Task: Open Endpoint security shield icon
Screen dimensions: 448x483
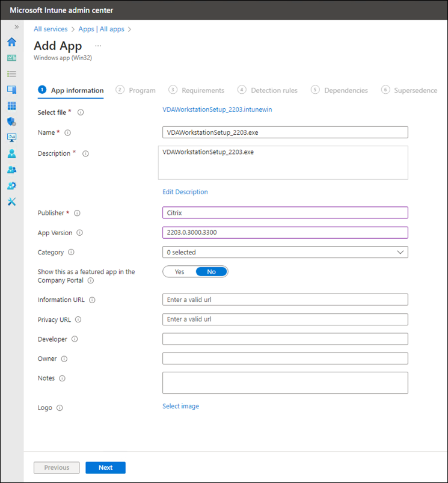Action: click(11, 122)
